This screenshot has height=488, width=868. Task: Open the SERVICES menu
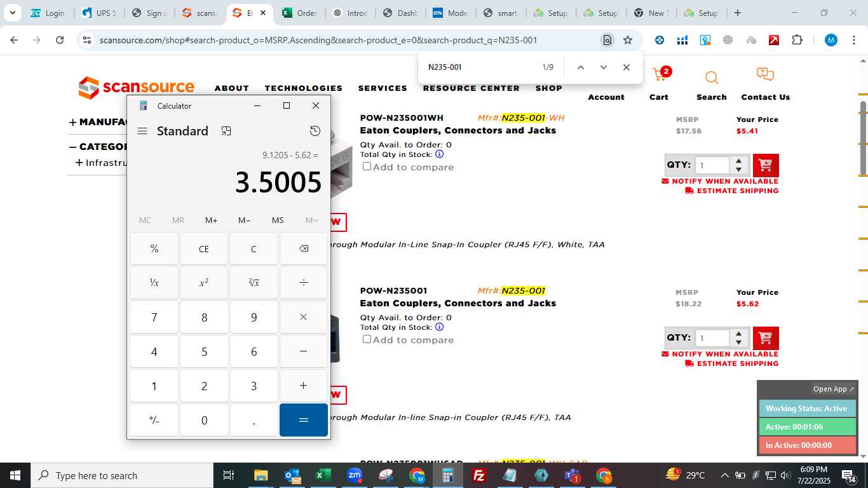pyautogui.click(x=383, y=88)
